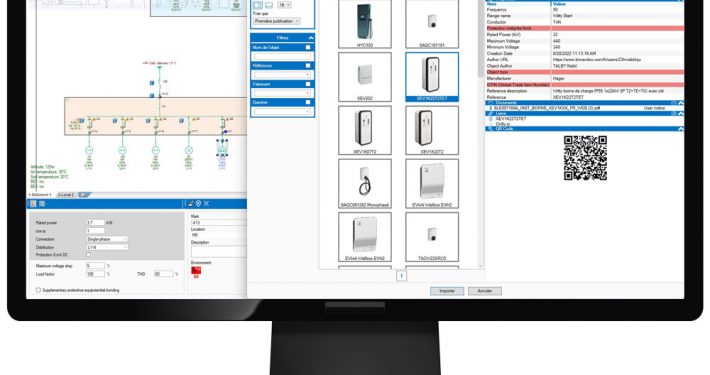Image resolution: width=710 pixels, height=375 pixels.
Task: Tick the Nom de l'objet filter checkbox
Action: 308,47
